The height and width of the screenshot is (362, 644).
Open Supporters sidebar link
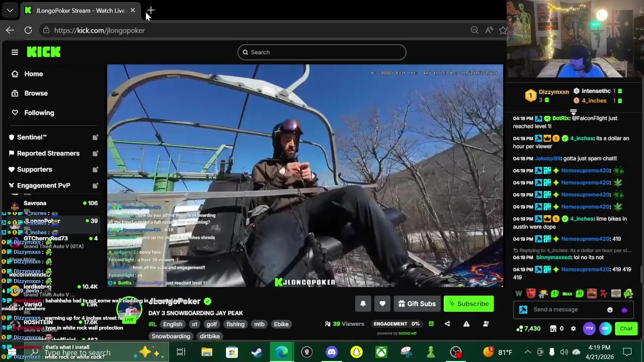pos(35,169)
